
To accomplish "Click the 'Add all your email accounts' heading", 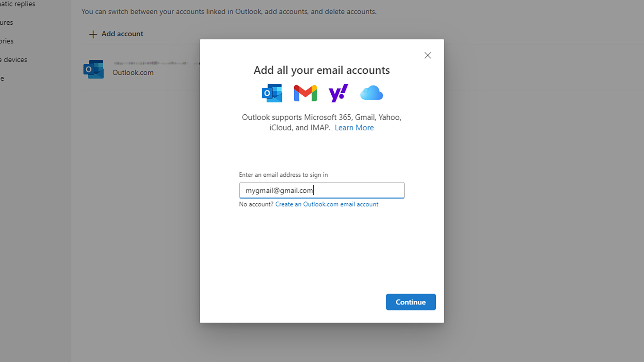I will point(321,70).
